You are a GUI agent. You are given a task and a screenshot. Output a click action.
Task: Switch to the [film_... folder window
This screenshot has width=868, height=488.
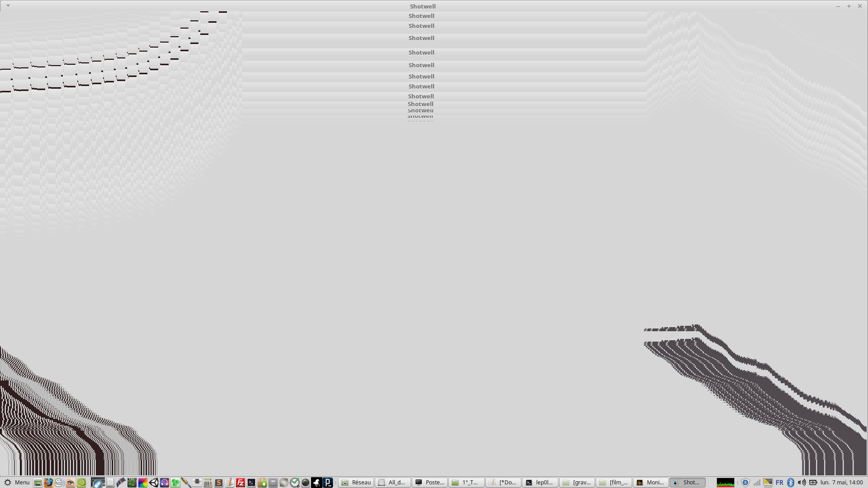pyautogui.click(x=613, y=483)
